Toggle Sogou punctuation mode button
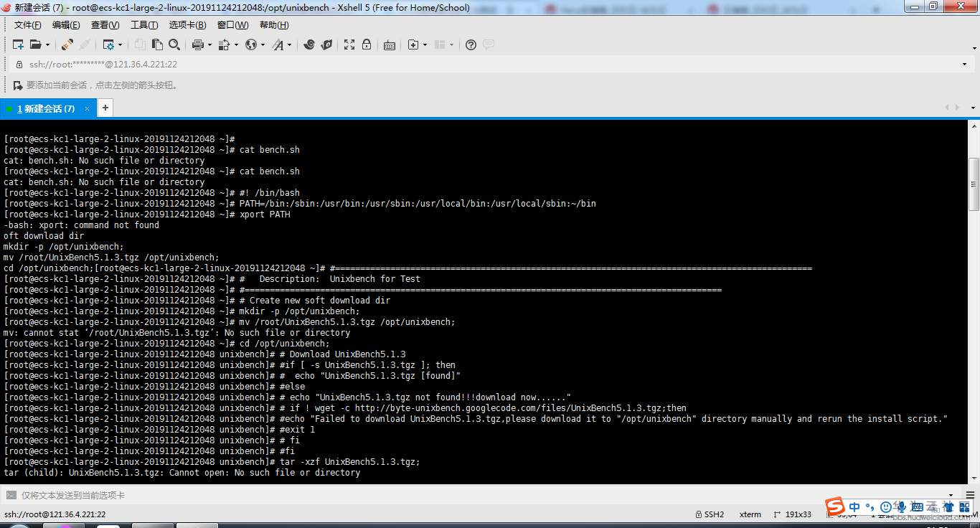This screenshot has width=980, height=528. click(870, 508)
